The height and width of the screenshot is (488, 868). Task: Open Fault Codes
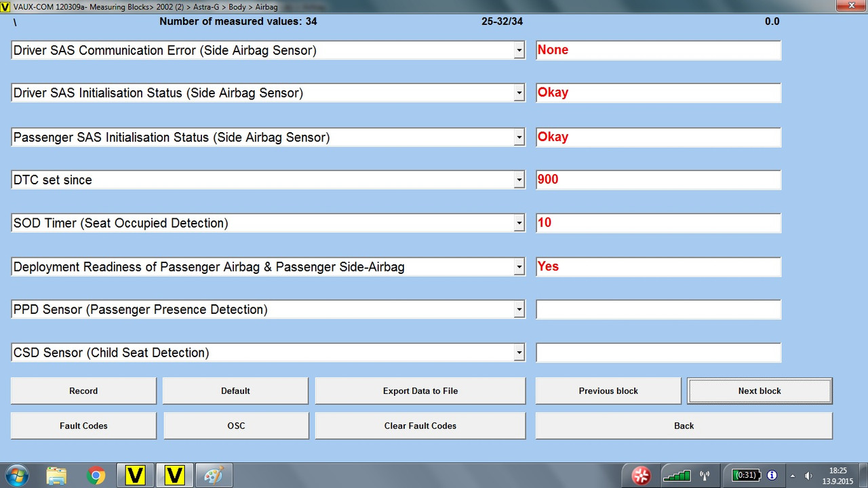coord(83,426)
